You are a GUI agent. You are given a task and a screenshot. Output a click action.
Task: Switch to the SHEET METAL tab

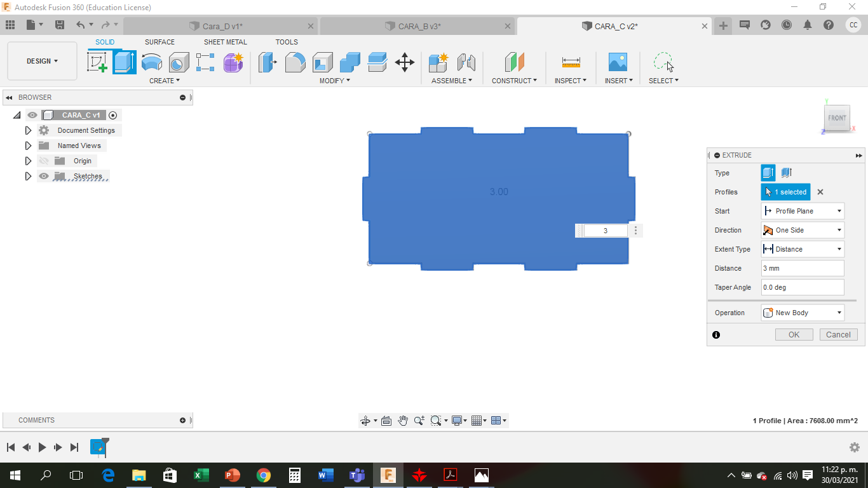(x=226, y=42)
